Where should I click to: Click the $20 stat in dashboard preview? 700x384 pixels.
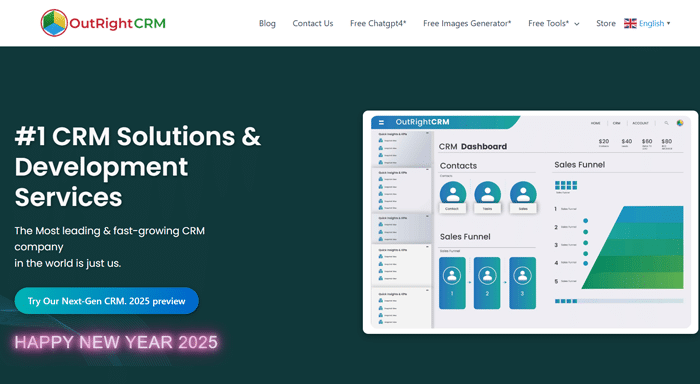pos(604,143)
